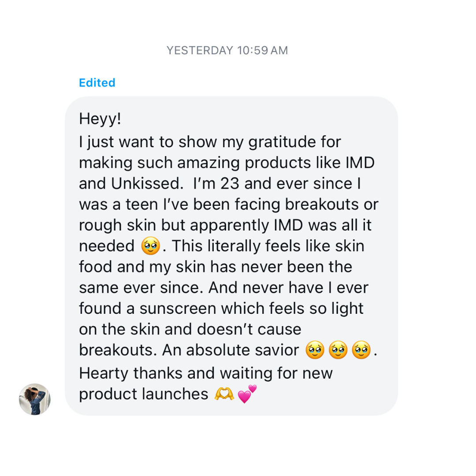The height and width of the screenshot is (476, 476).
Task: Click the last pleading emoji after "savior"
Action: tap(361, 351)
